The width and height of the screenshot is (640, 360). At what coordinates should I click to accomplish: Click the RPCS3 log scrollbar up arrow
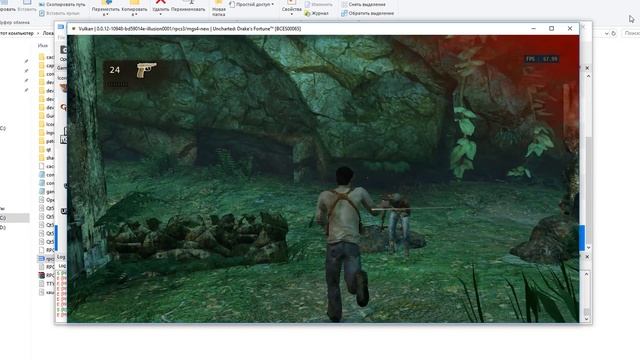tap(587, 274)
